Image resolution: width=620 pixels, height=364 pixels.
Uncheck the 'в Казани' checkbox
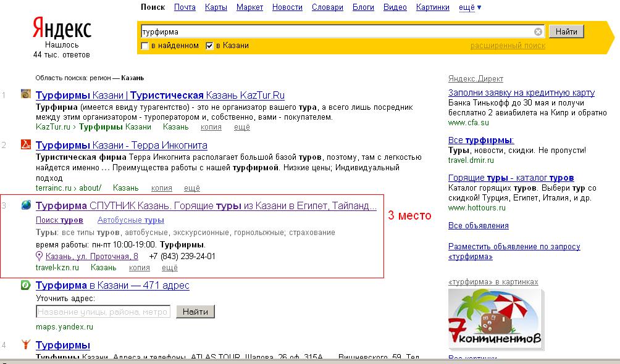(209, 46)
